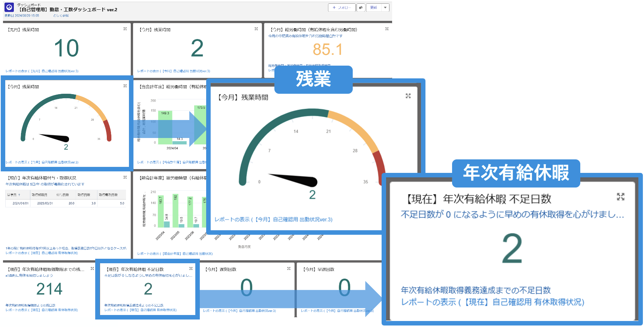
Task: Expand the 【今月】遅刻回数 widget
Action: [x=289, y=268]
